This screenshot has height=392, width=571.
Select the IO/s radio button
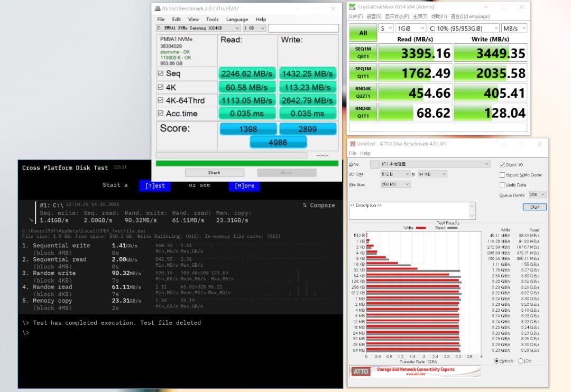tap(521, 361)
